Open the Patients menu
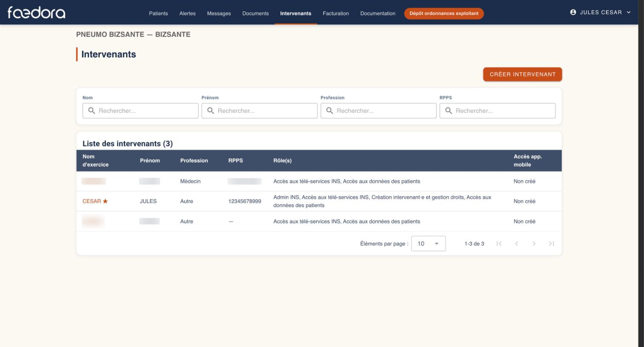This screenshot has height=347, width=644. tap(158, 13)
